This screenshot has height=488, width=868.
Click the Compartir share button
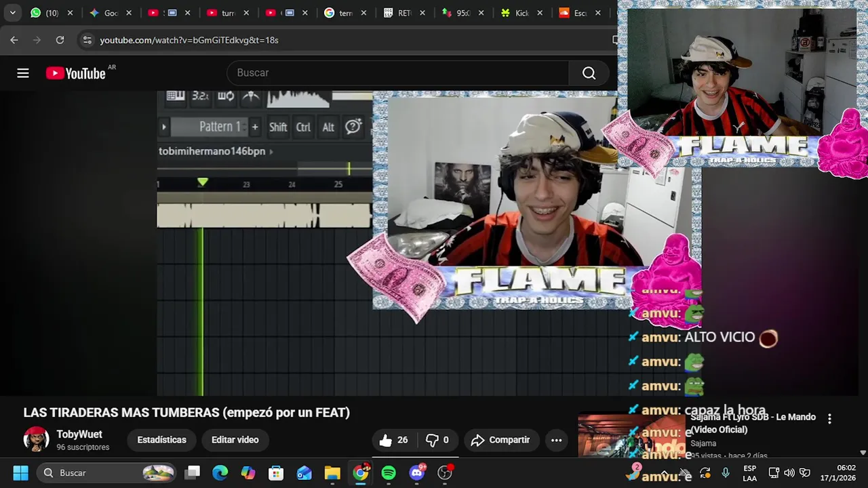(501, 440)
